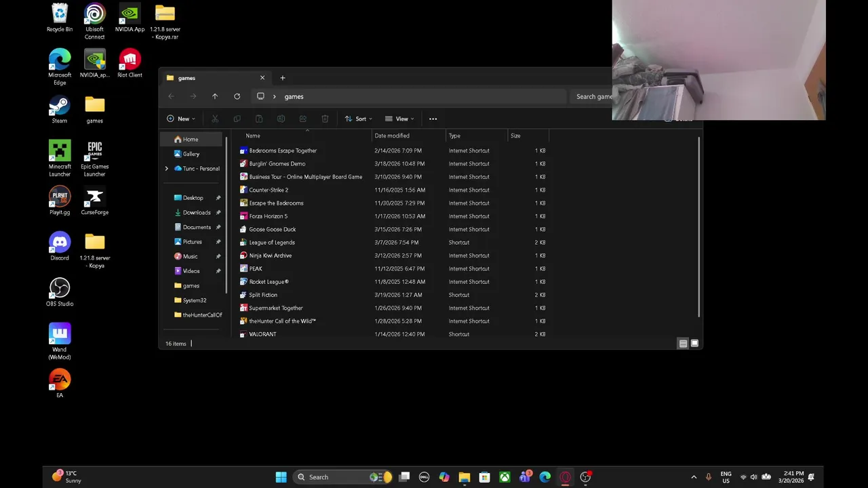
Task: Click the Refresh icon in Explorer
Action: point(237,96)
